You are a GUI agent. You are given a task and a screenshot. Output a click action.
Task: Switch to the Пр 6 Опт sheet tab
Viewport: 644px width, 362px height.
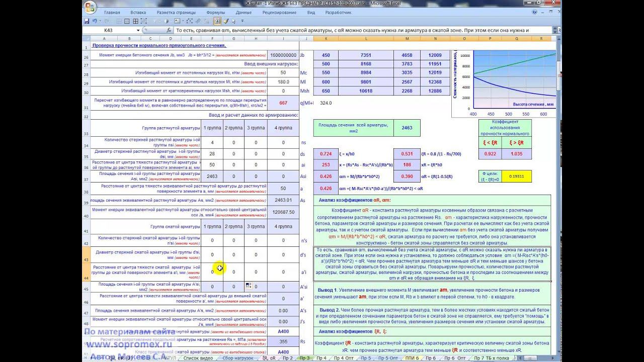point(454,358)
